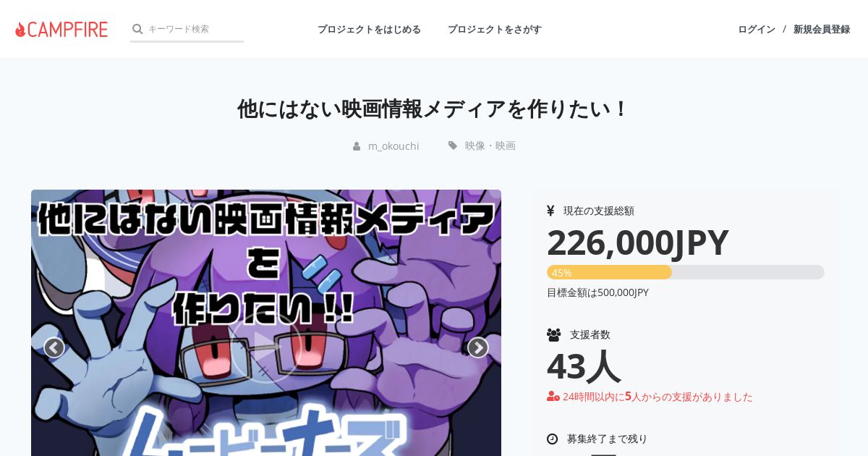Image resolution: width=868 pixels, height=456 pixels.
Task: Click the yen icon by 現在の支援総額
Action: click(x=550, y=211)
